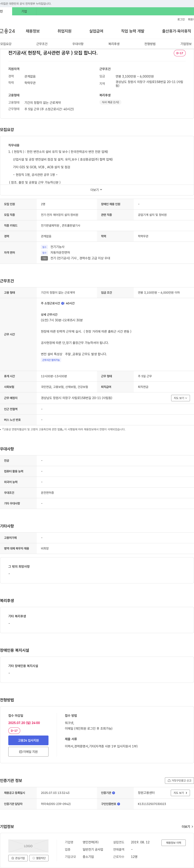Viewport: 194px width, 868px height.
Task: Click 12시00분~13시00분 break time value
Action: coord(54,376)
